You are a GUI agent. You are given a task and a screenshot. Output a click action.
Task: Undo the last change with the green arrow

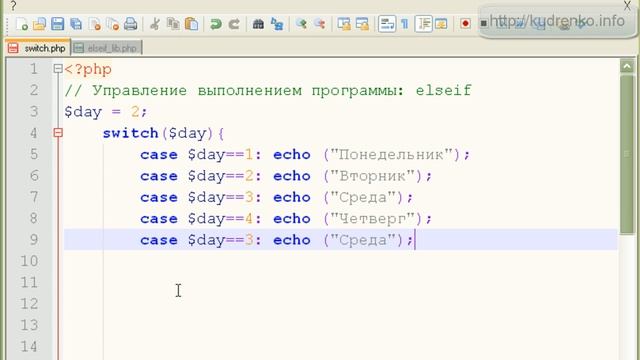[x=216, y=24]
